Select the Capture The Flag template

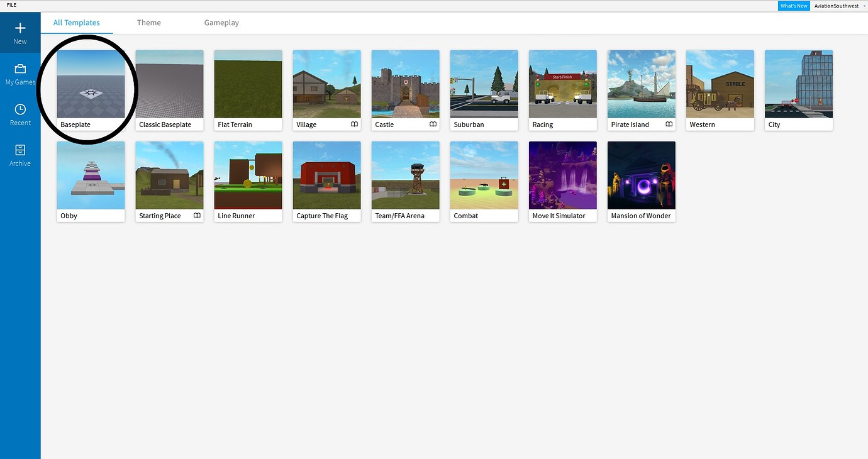click(326, 175)
